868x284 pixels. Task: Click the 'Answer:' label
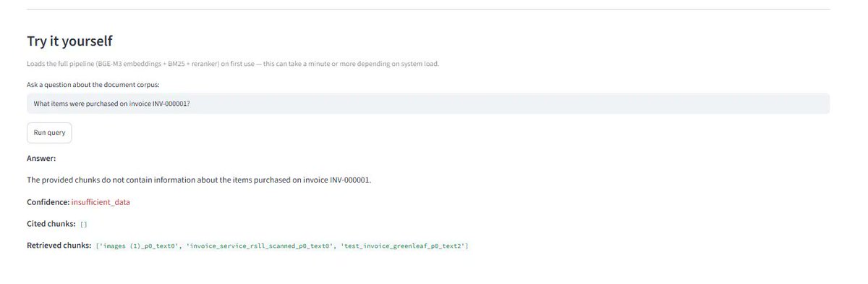tap(41, 158)
